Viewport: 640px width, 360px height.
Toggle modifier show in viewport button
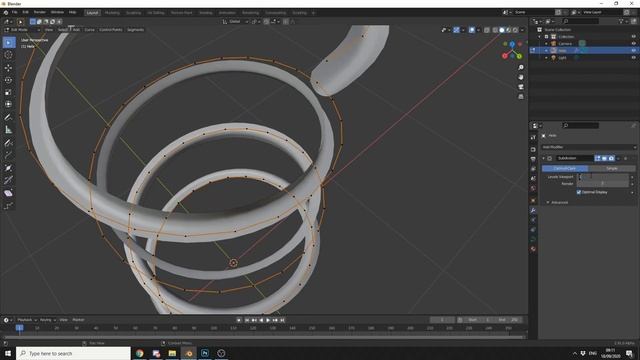[x=604, y=158]
